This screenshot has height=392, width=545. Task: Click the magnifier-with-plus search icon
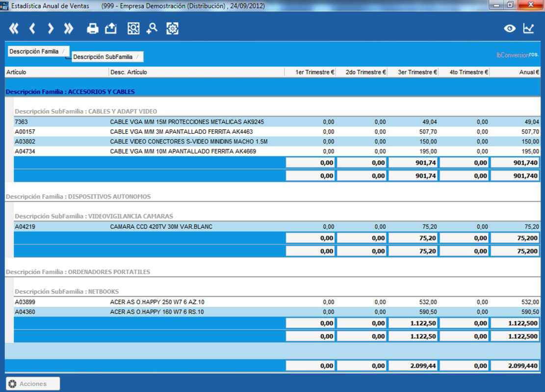[x=152, y=28]
